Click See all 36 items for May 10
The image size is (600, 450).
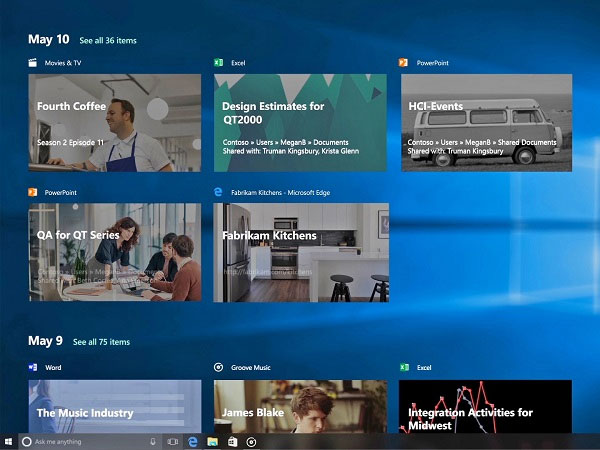tap(108, 41)
